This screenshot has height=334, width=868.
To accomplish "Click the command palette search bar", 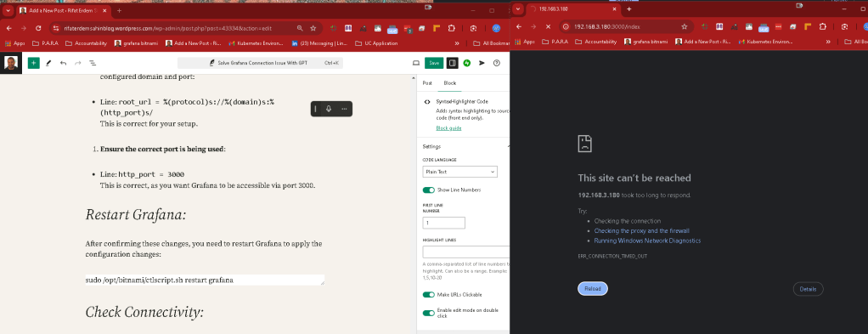I will pyautogui.click(x=260, y=63).
